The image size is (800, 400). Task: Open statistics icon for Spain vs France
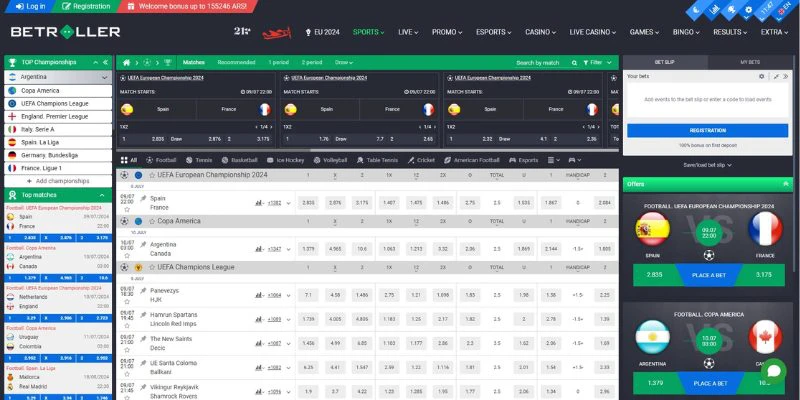pyautogui.click(x=259, y=203)
